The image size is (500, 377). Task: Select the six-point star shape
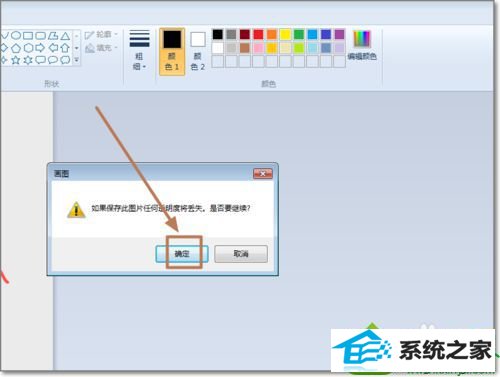28,60
